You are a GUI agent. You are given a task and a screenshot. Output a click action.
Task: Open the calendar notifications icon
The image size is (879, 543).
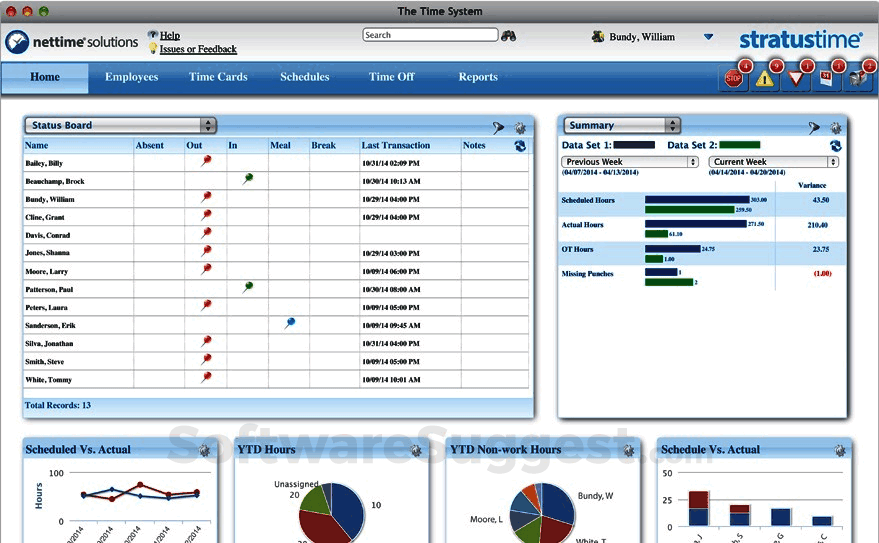[826, 78]
